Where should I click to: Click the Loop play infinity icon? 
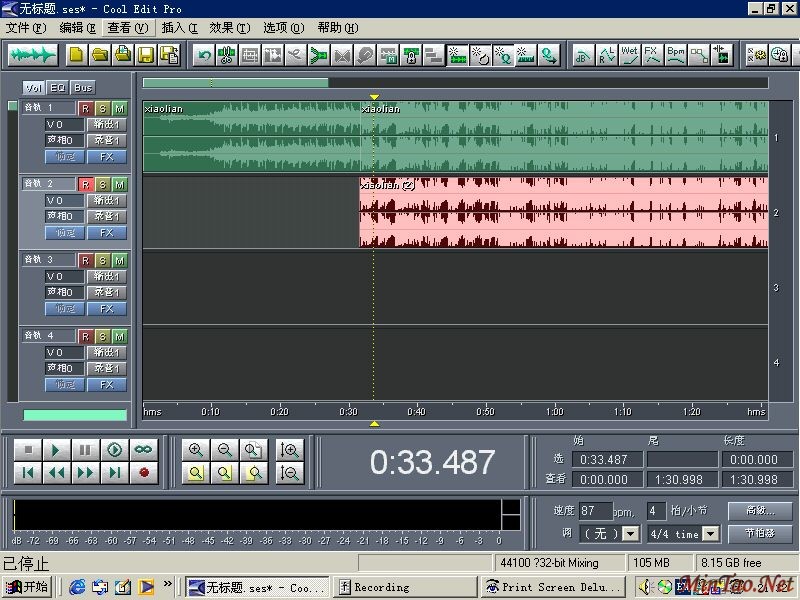[143, 450]
